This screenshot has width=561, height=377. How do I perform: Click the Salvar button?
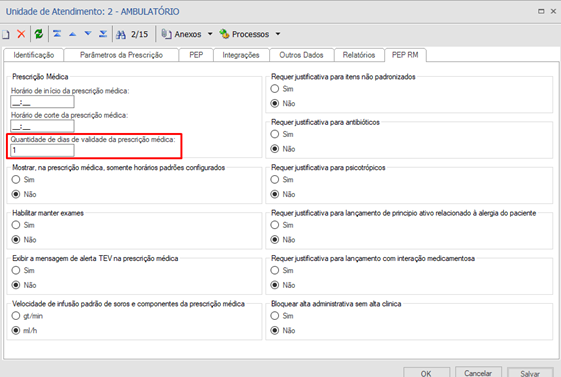(x=530, y=373)
